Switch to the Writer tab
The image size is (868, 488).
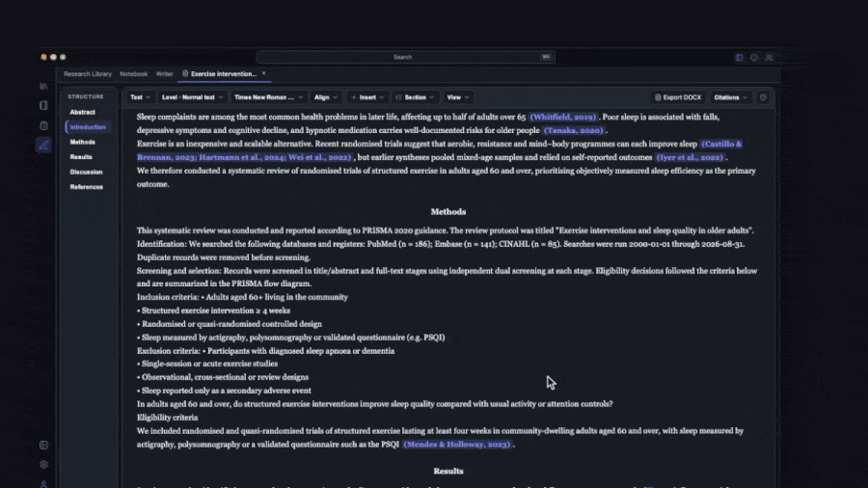pos(164,73)
